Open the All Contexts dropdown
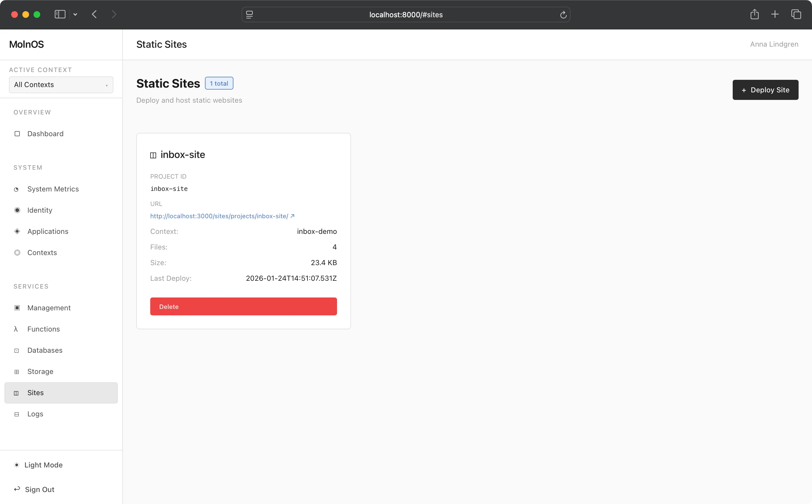Viewport: 812px width, 504px height. pyautogui.click(x=61, y=85)
